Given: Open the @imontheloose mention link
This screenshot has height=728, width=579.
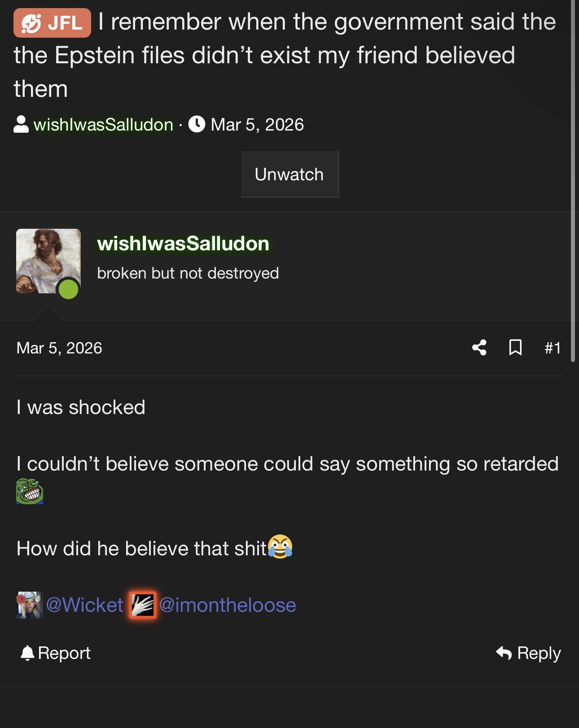Looking at the screenshot, I should coord(228,605).
